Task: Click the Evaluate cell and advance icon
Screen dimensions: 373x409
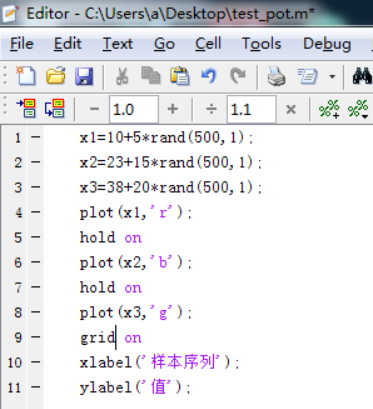Action: tap(55, 108)
